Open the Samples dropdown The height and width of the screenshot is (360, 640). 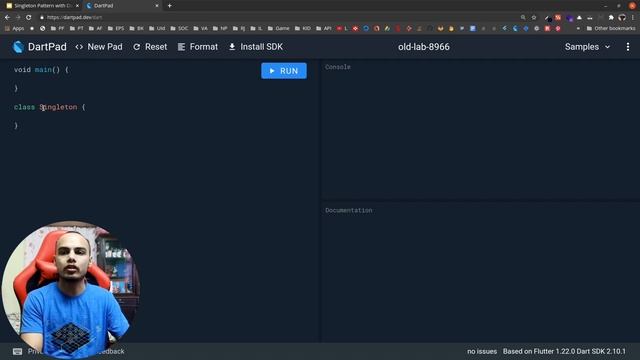point(587,47)
